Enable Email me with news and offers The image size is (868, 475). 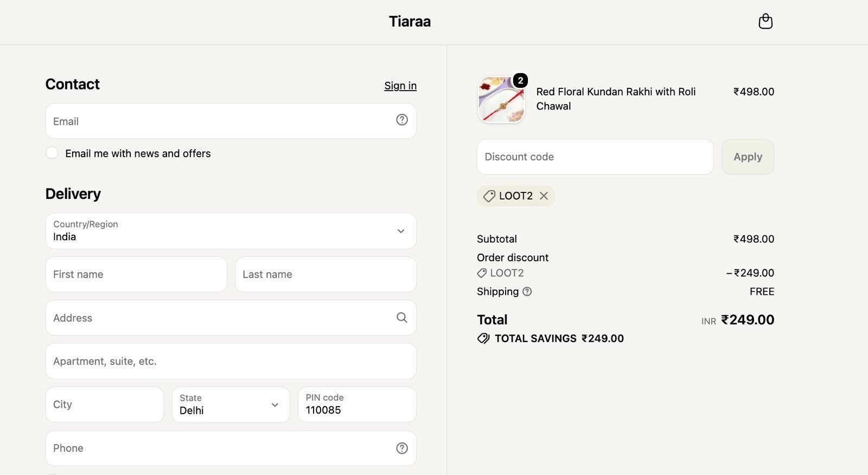52,153
